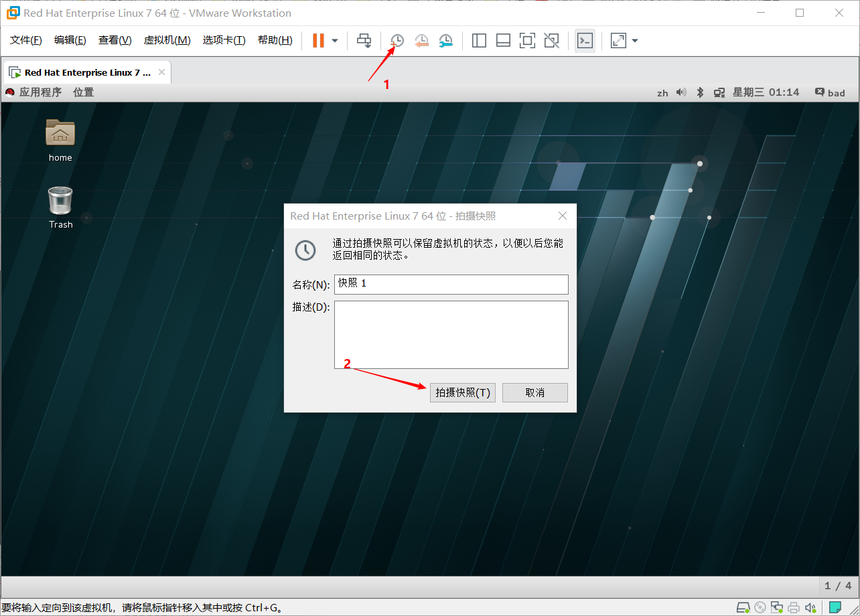Click the printer device status icon
The height and width of the screenshot is (616, 860).
794,608
